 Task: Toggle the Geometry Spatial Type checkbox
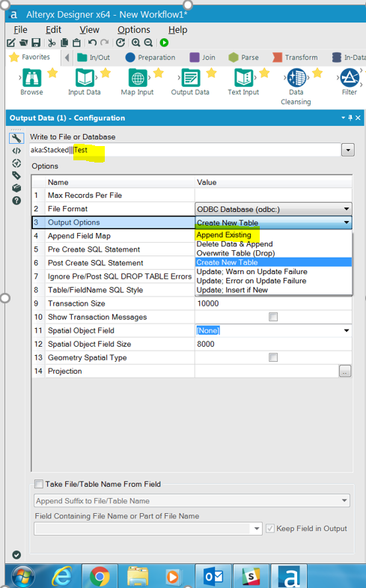pos(273,357)
